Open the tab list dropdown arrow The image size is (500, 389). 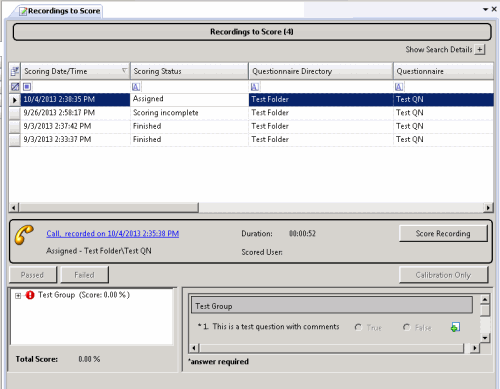pyautogui.click(x=486, y=9)
